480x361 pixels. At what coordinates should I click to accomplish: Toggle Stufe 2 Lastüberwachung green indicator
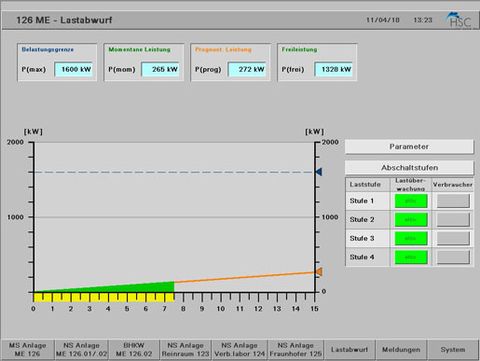411,220
